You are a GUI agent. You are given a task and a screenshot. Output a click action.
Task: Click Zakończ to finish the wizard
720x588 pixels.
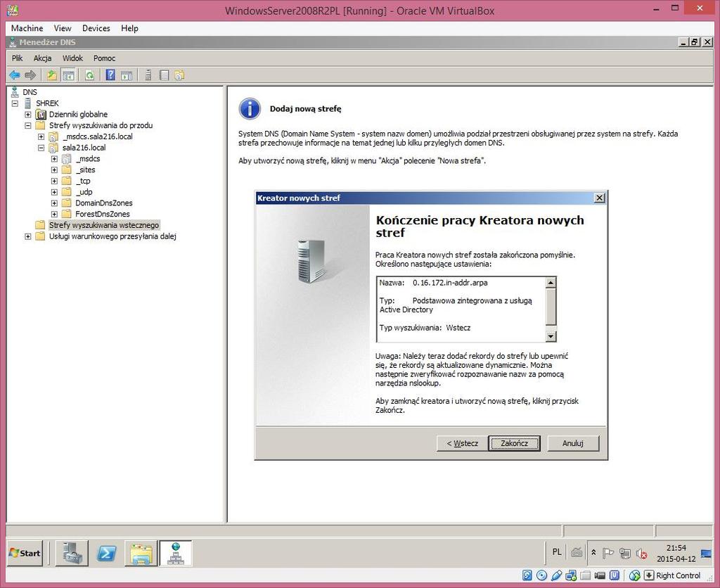514,443
